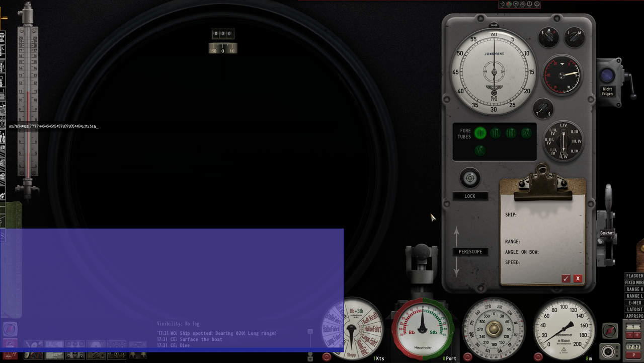Viewport: 644px width, 363px height.
Task: Confirm clipboard with red checkmark button
Action: tap(566, 278)
